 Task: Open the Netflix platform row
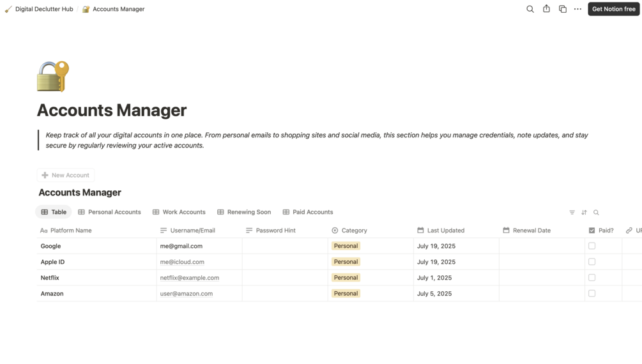click(50, 278)
